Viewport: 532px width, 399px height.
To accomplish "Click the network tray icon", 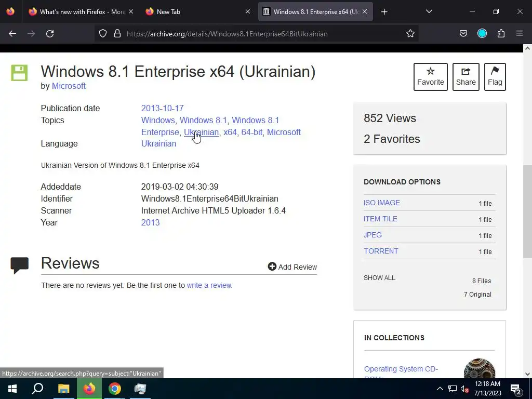I will click(x=453, y=389).
